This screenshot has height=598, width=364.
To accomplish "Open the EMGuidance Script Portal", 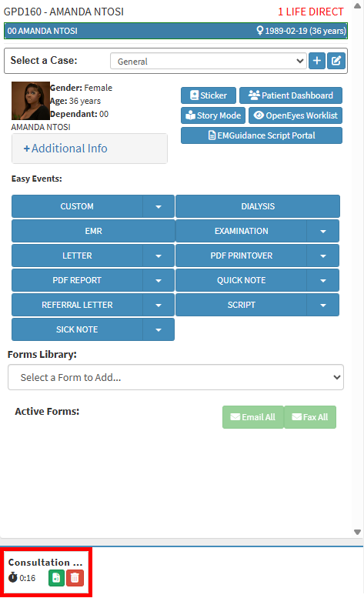I will (x=262, y=135).
